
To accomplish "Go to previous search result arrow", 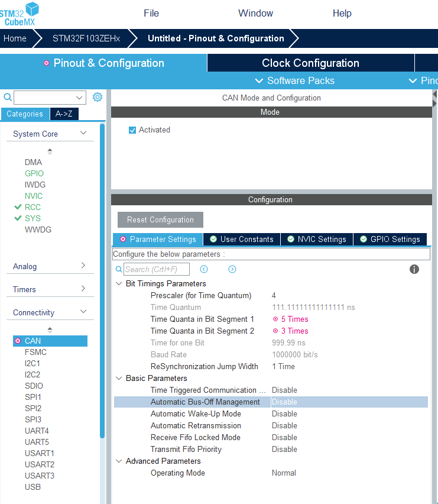I will click(204, 269).
